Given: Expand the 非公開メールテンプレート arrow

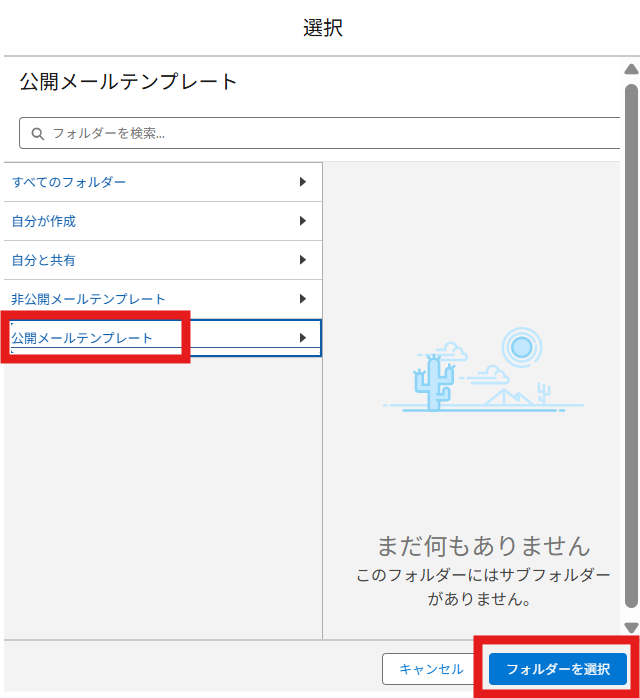Looking at the screenshot, I should coord(302,299).
